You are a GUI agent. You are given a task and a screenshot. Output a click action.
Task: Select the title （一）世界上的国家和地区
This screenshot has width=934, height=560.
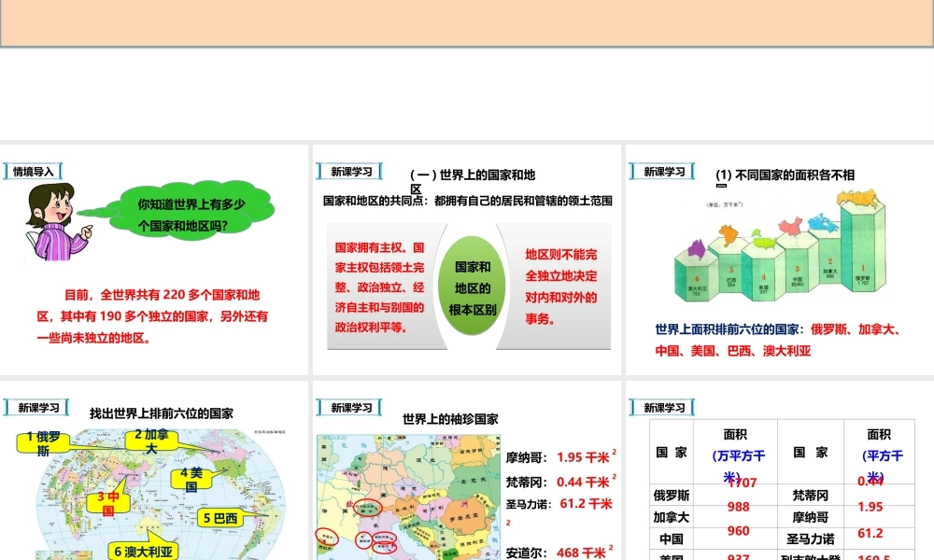[472, 181]
